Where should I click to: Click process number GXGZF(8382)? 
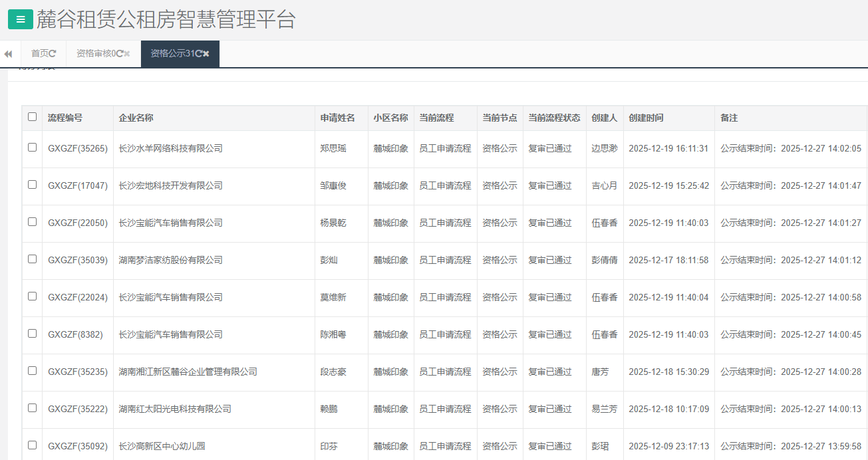click(75, 334)
